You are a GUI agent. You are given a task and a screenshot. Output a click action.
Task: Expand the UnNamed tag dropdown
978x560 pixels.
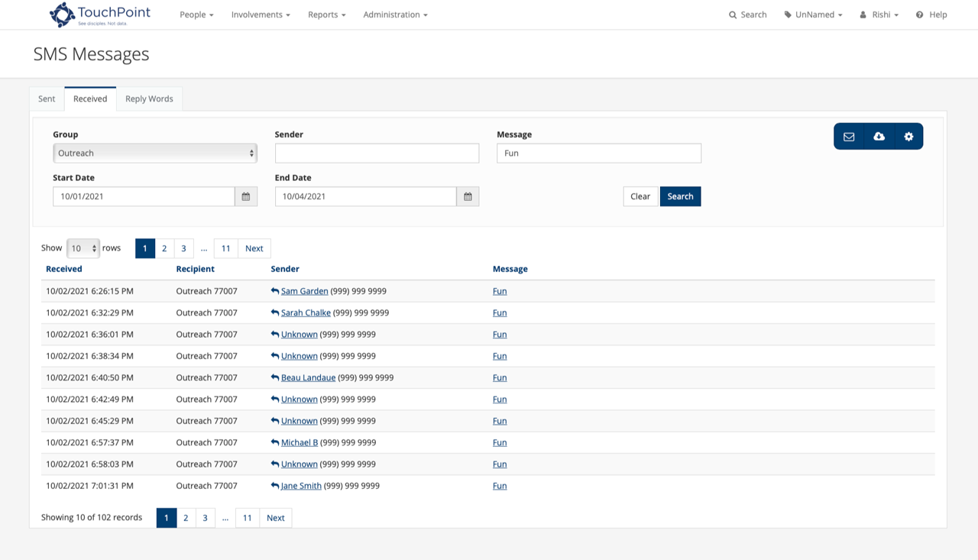[x=813, y=15]
